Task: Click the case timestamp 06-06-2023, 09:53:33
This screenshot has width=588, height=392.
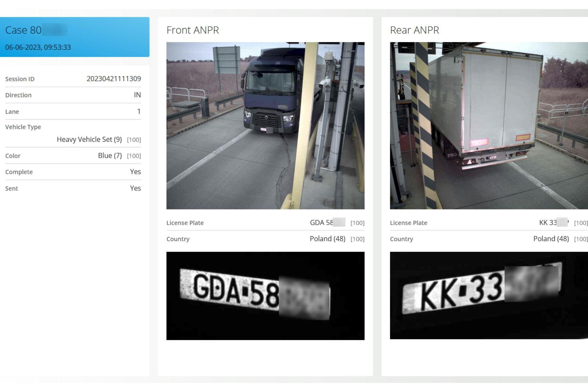Action: pos(38,47)
